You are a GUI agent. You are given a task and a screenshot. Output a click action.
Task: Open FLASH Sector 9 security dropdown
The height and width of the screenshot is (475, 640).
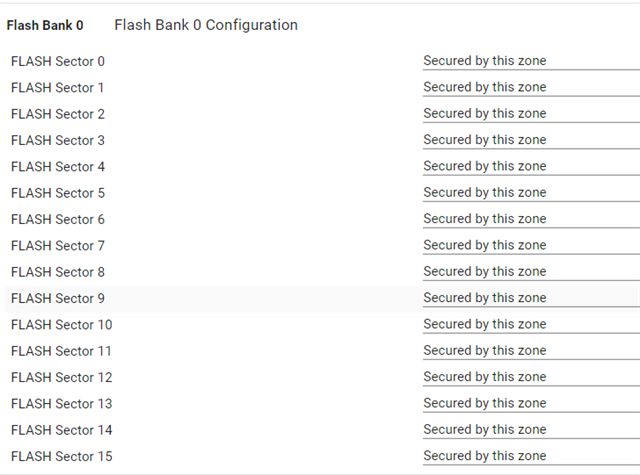530,298
